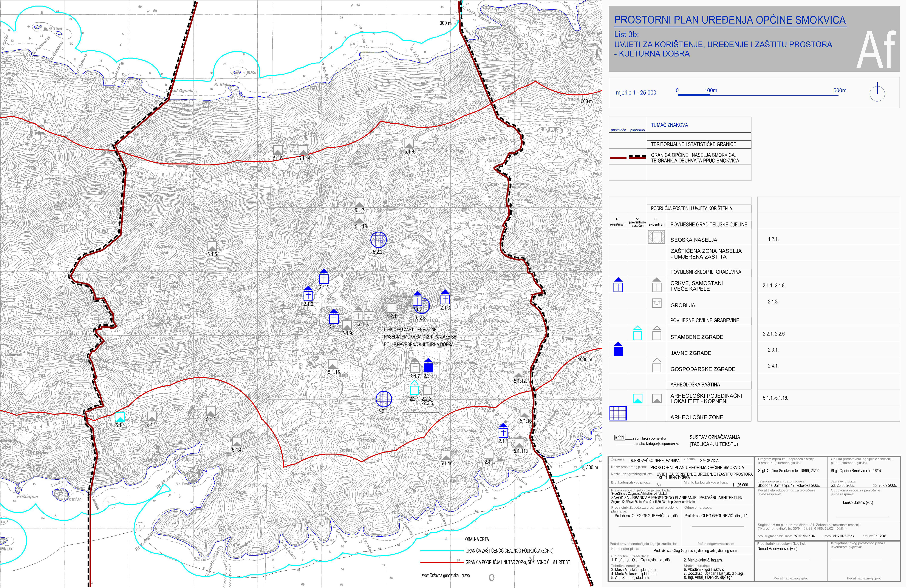Click the grey archaeological marker labeled 5.1.5
Screen dimensions: 908x588
212,246
